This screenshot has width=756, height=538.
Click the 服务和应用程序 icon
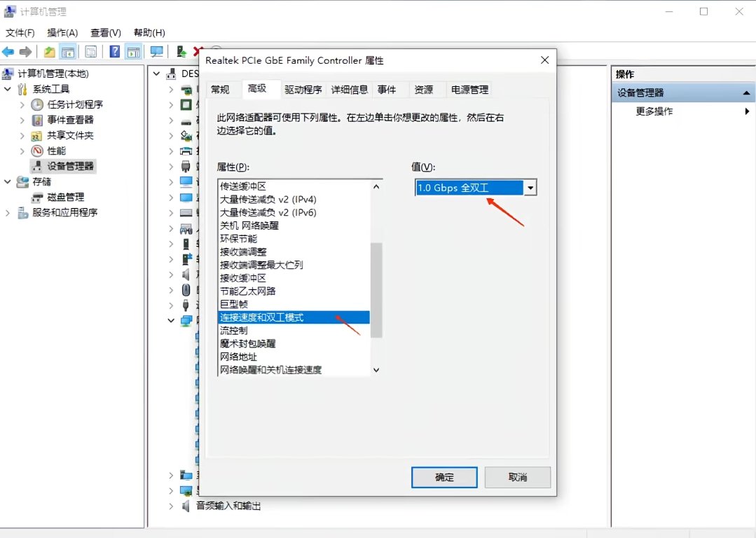[x=22, y=212]
